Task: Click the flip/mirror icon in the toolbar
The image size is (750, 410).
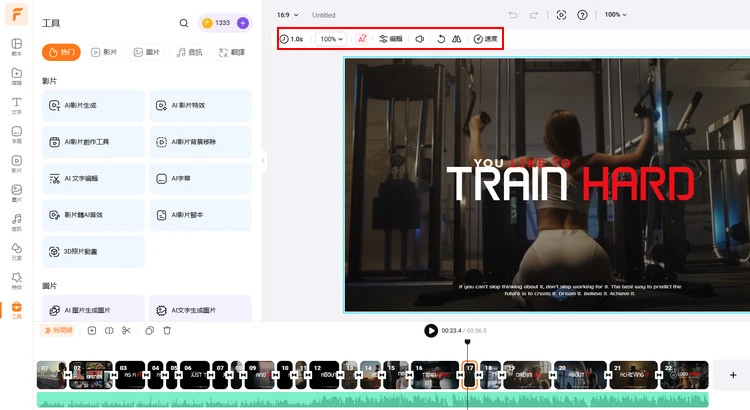Action: [x=456, y=39]
